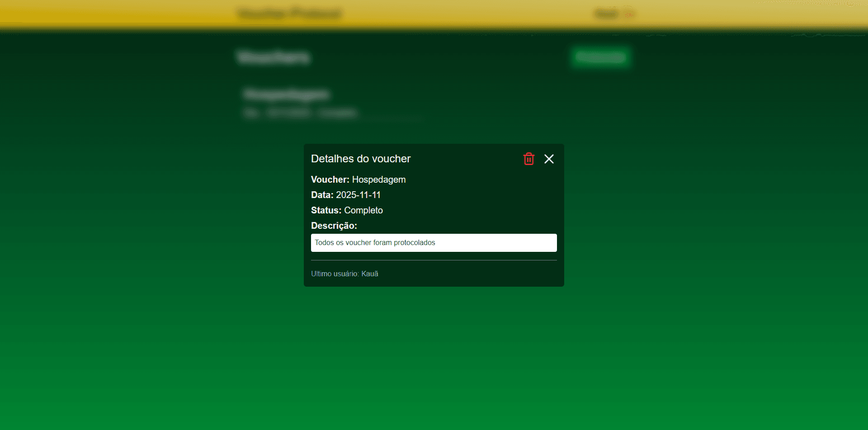Viewport: 868px width, 430px height.
Task: Open the blurred voucher list entry title
Action: [x=286, y=95]
